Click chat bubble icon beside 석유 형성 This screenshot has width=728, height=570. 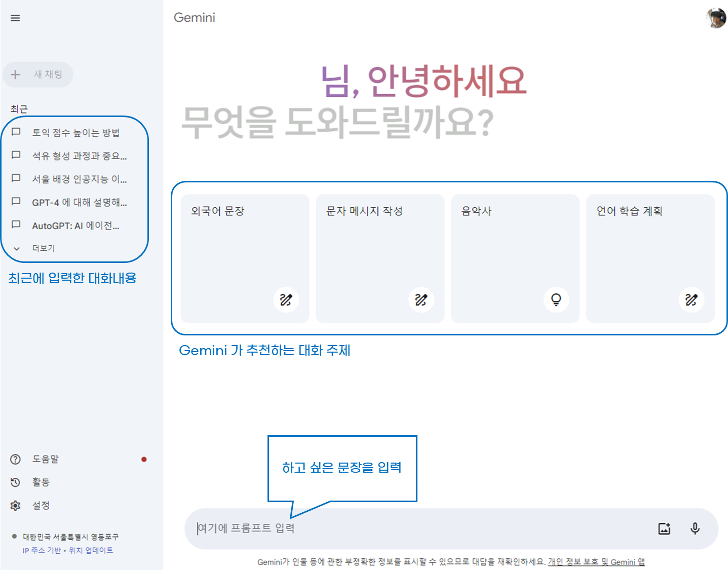tap(16, 155)
